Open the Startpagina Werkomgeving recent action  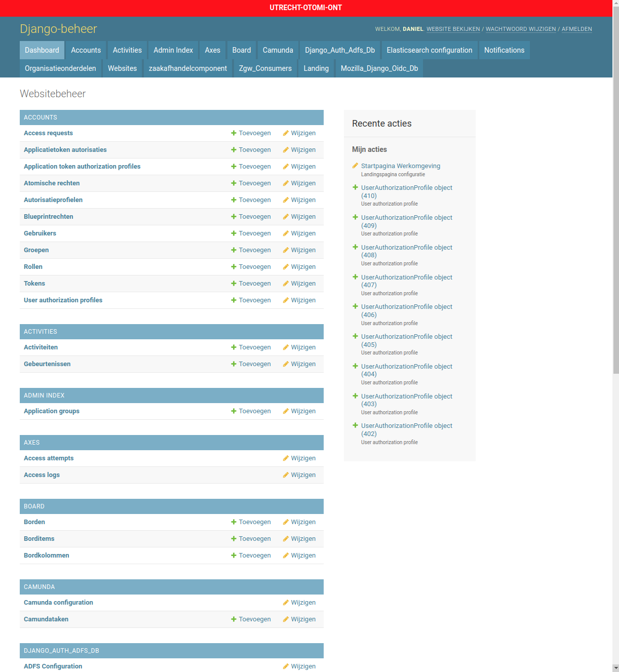coord(401,166)
